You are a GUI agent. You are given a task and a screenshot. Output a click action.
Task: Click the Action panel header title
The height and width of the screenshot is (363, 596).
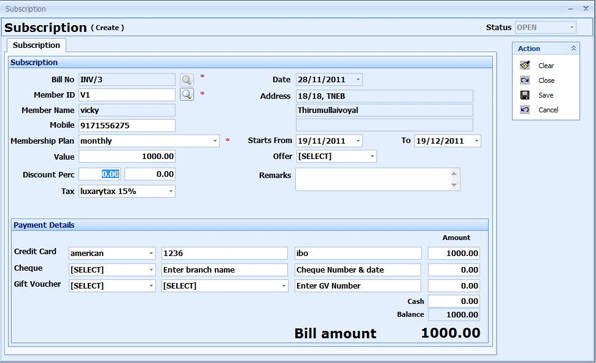(529, 48)
